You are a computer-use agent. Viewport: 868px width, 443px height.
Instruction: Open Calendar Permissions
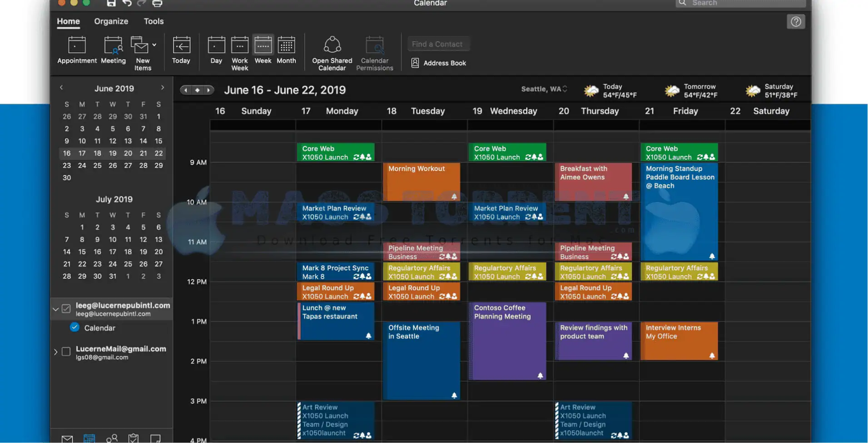tap(375, 53)
